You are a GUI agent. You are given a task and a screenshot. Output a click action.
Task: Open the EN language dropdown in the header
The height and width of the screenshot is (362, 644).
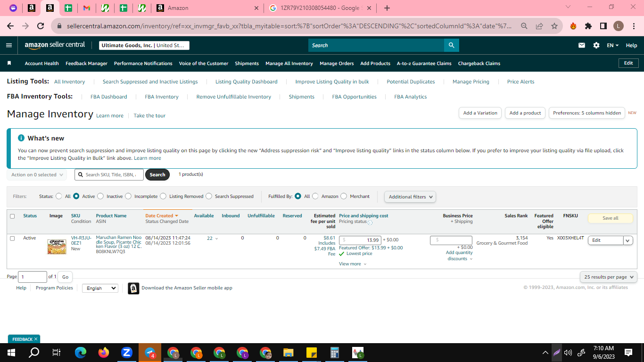612,45
